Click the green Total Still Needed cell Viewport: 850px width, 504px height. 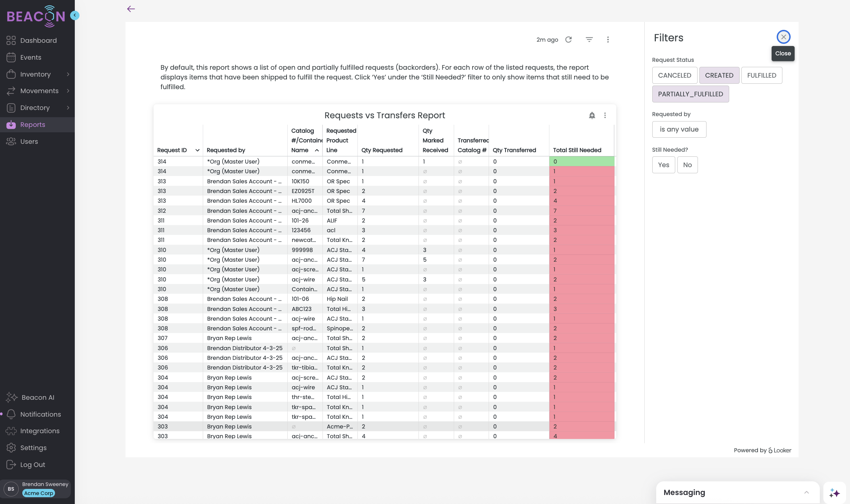tap(581, 162)
